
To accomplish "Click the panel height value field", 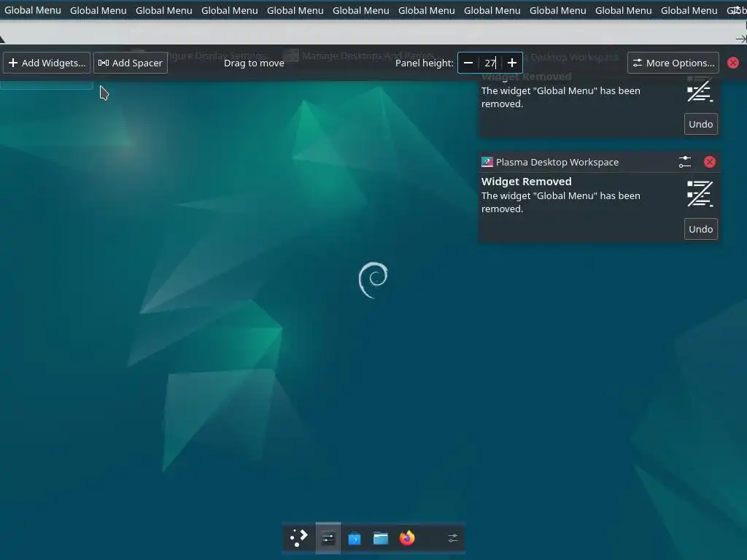I will click(490, 63).
